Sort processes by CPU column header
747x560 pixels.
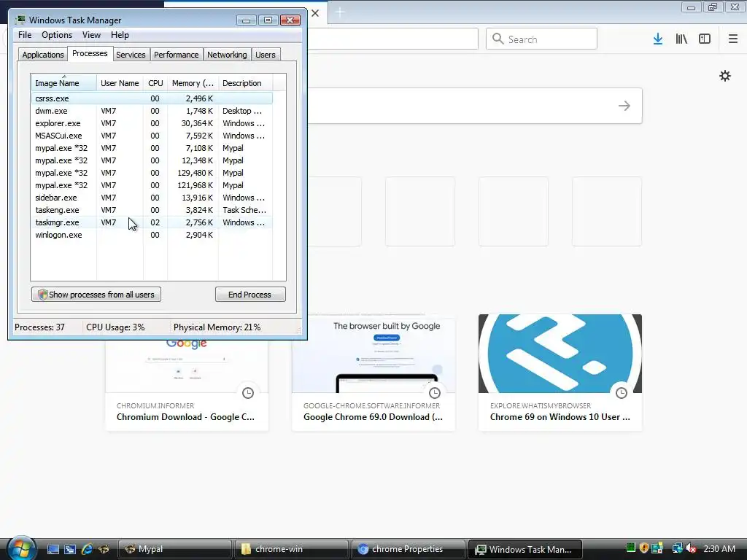(155, 83)
